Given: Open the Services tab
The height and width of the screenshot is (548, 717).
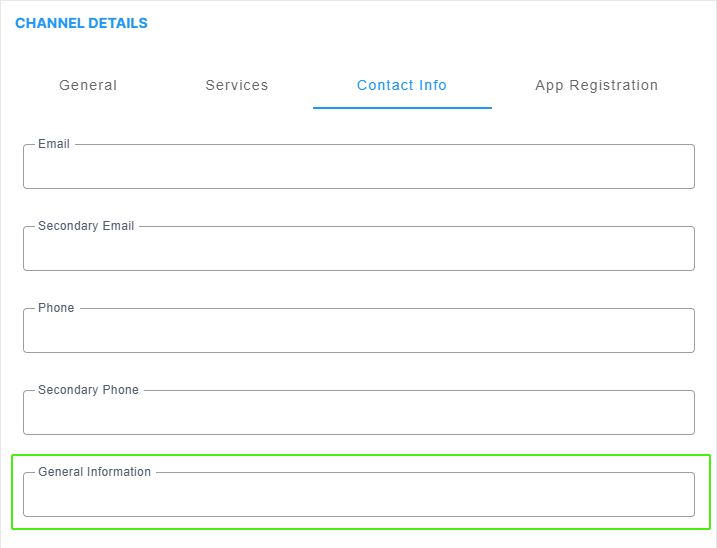Looking at the screenshot, I should 237,85.
